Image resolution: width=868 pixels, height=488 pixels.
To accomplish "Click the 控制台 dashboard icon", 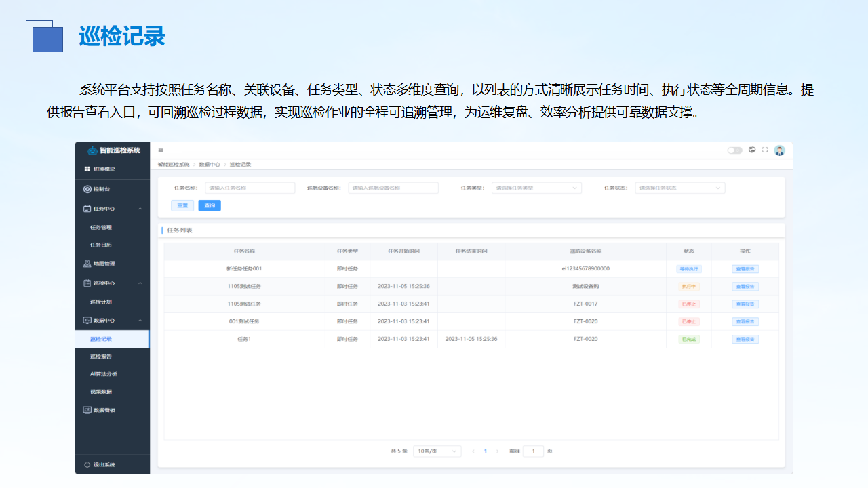I will (x=87, y=189).
